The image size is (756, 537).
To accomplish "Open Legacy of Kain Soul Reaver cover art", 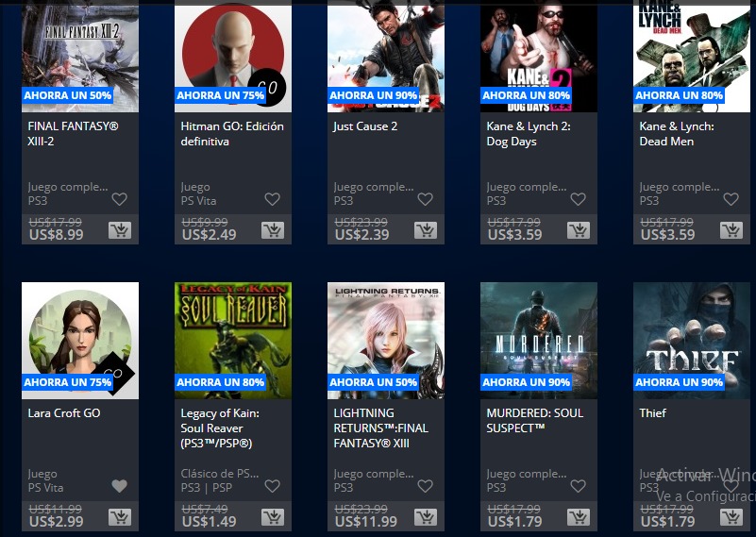I will click(x=233, y=341).
